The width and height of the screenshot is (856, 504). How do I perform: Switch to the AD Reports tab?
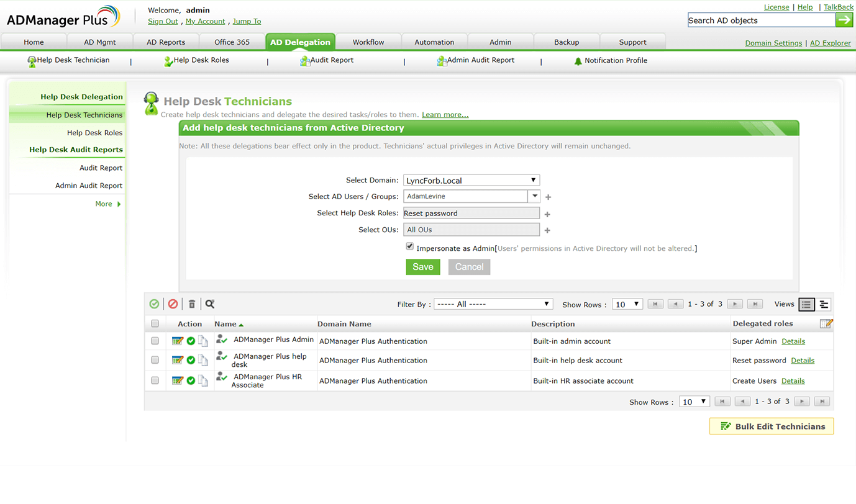[x=166, y=42]
